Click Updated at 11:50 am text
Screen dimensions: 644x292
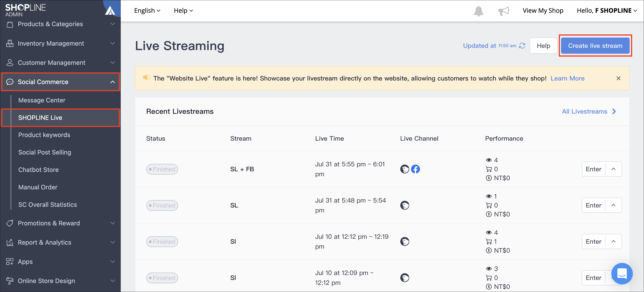tap(489, 46)
